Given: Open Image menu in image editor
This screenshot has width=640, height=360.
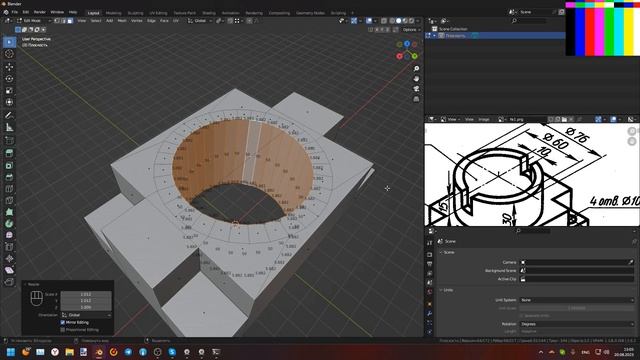Looking at the screenshot, I should point(484,119).
